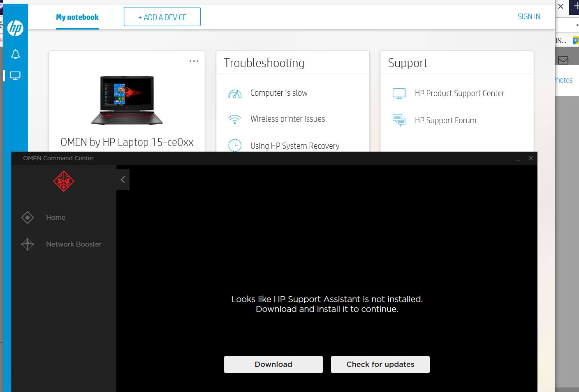Click the OMEN laptop product thumbnail
This screenshot has height=392, width=579.
click(x=127, y=99)
